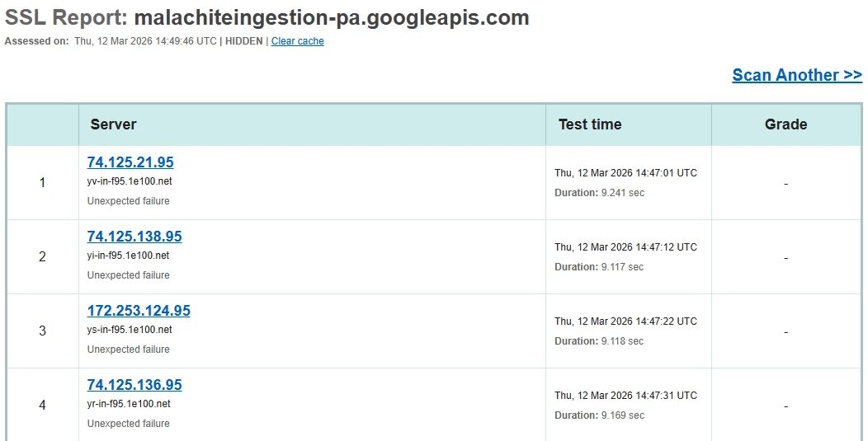Click row number 1 in the table
This screenshot has height=441, width=868.
click(43, 182)
